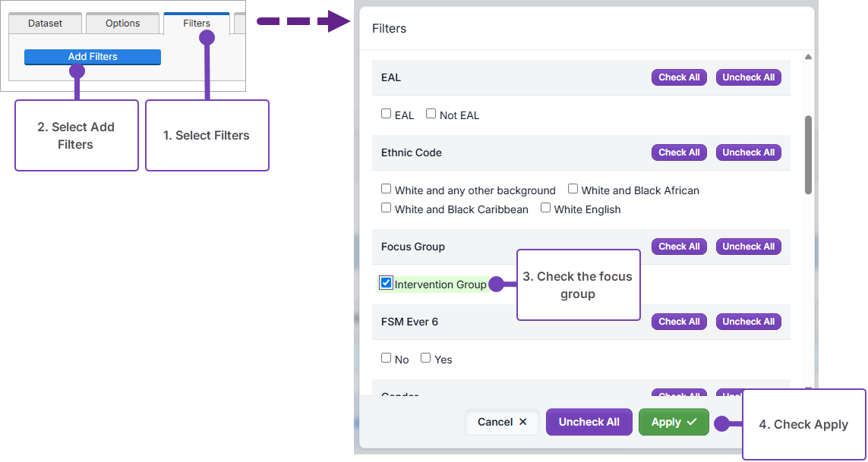Click the purple Uncheck All footer button
868x462 pixels.
pyautogui.click(x=589, y=423)
